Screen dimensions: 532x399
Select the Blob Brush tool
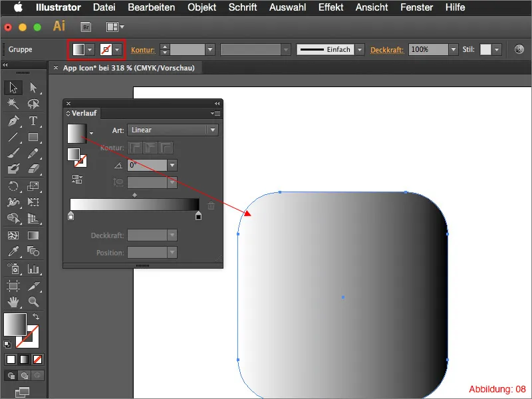coord(13,169)
